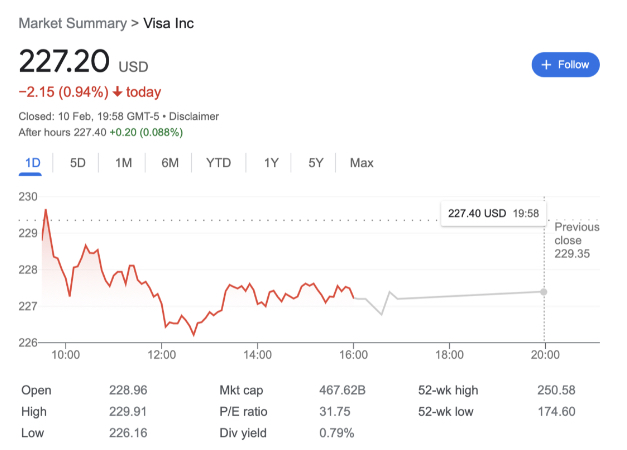Select the Max chart range tab

click(x=361, y=163)
